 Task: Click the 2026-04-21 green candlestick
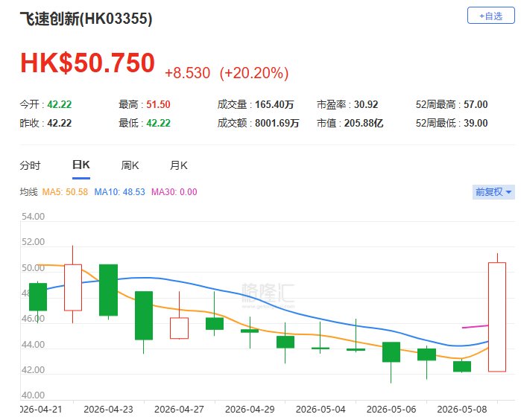point(38,297)
